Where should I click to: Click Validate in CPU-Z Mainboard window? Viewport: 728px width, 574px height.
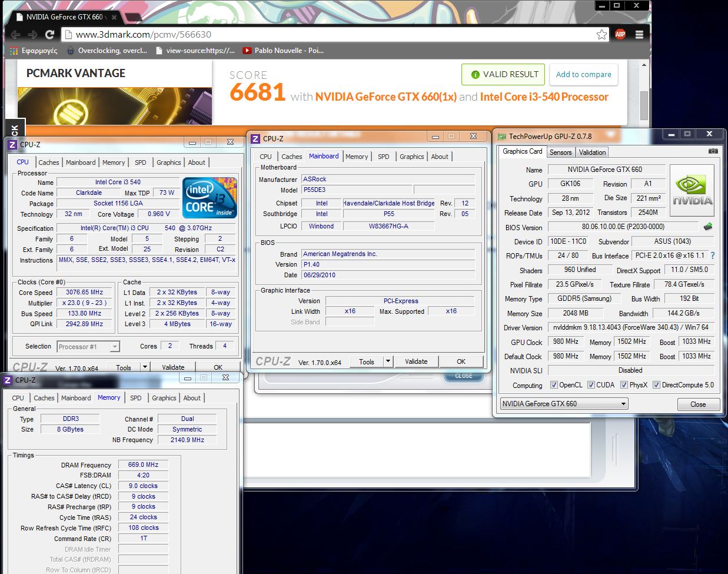pos(416,361)
